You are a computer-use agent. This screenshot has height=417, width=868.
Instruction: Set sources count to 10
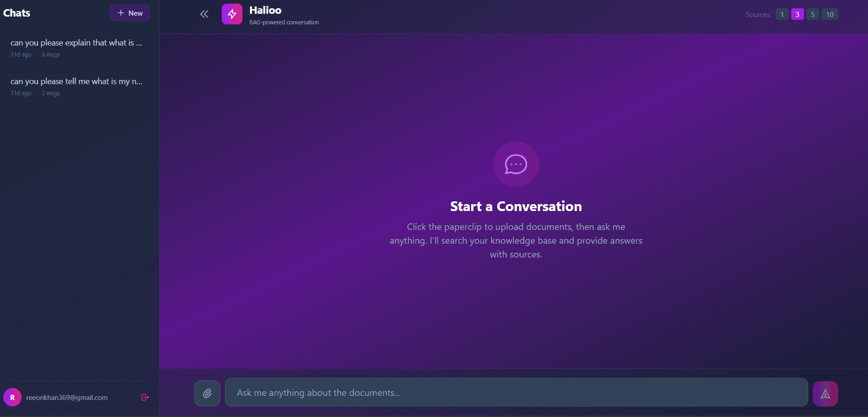[x=829, y=14]
